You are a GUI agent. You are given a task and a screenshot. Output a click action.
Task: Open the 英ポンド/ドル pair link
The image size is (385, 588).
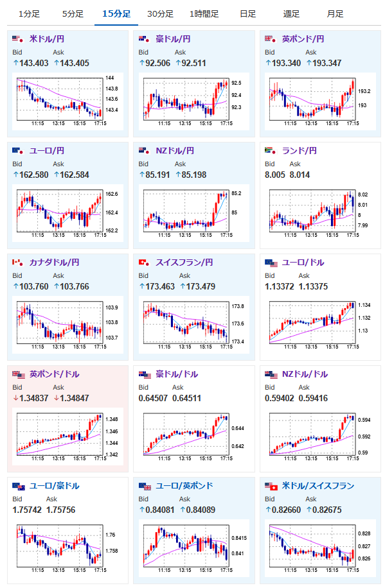(x=55, y=374)
